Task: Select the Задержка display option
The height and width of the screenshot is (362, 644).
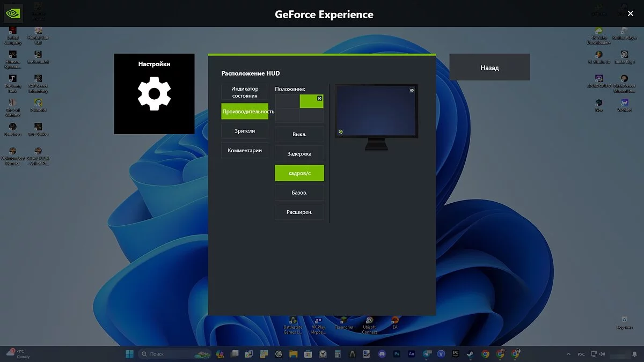Action: tap(299, 154)
